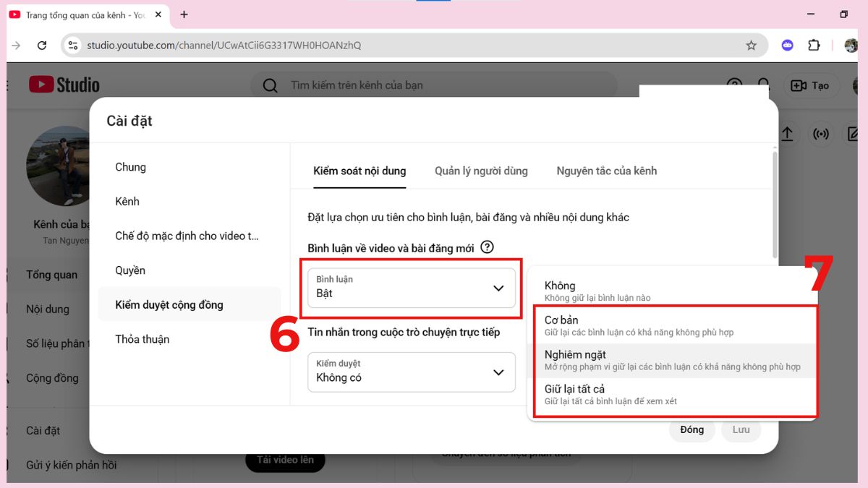Select Không option in dropdown list
This screenshot has height=488, width=868.
click(673, 291)
